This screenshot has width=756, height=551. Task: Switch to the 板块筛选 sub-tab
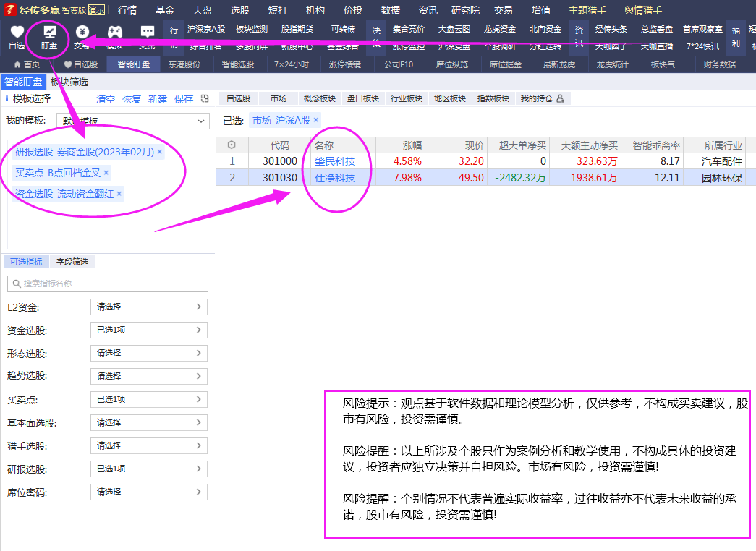point(69,82)
